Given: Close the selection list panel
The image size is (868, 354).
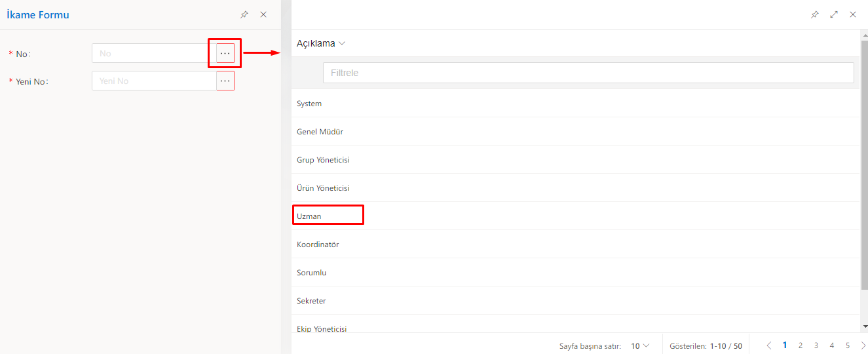Looking at the screenshot, I should click(x=853, y=14).
